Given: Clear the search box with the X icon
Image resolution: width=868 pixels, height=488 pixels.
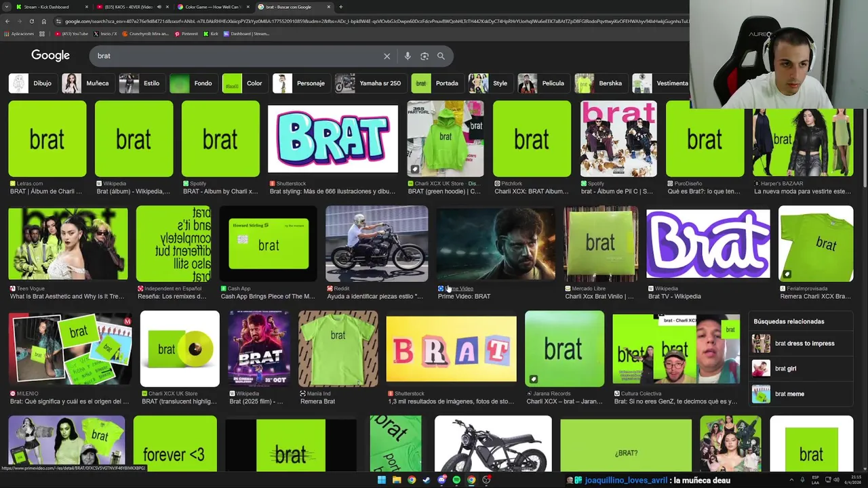Looking at the screenshot, I should (387, 56).
